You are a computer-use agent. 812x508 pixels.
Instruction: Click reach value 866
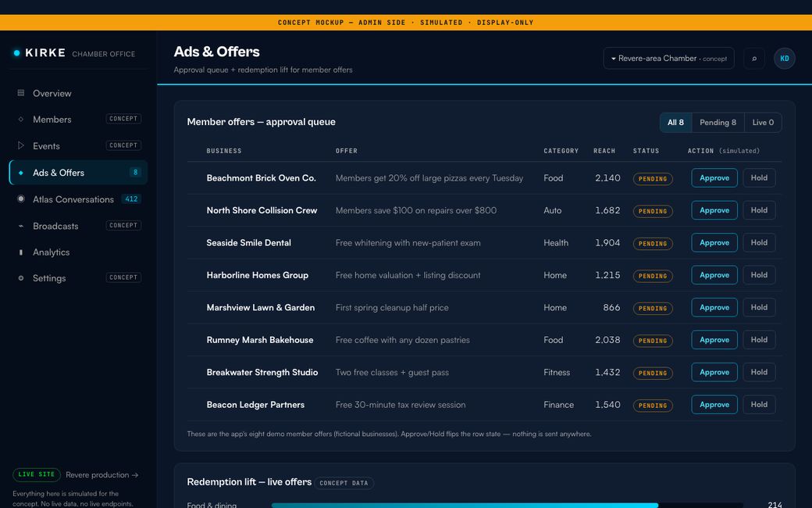(x=611, y=307)
